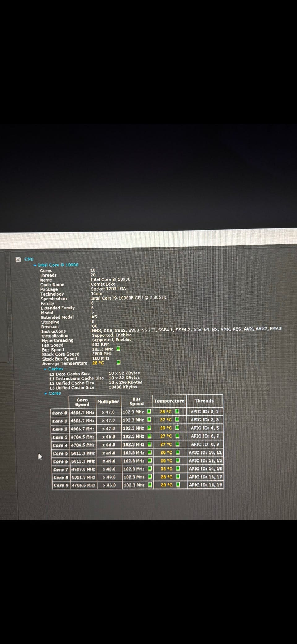The height and width of the screenshot is (644, 297).
Task: Click the Core Speed column header
Action: pos(82,402)
